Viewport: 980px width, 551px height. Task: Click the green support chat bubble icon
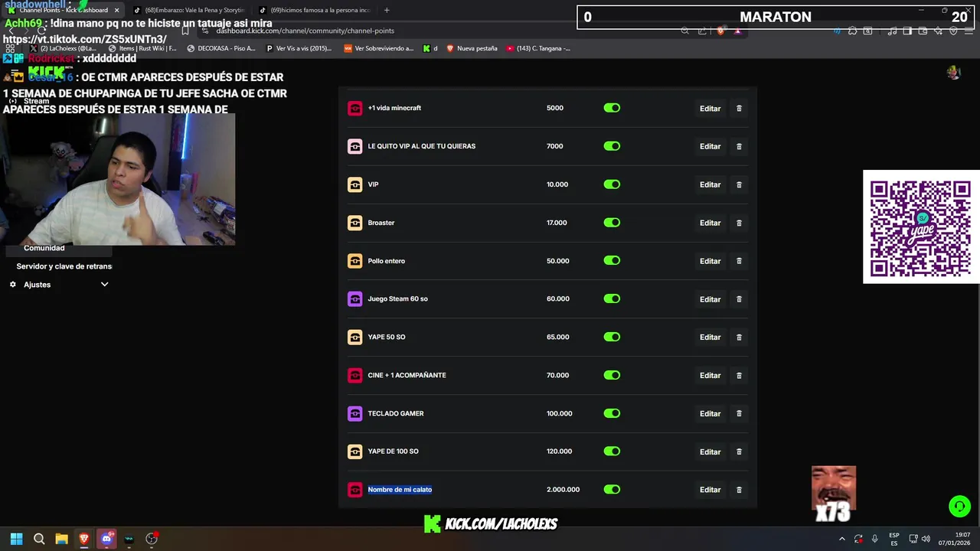[x=959, y=507]
